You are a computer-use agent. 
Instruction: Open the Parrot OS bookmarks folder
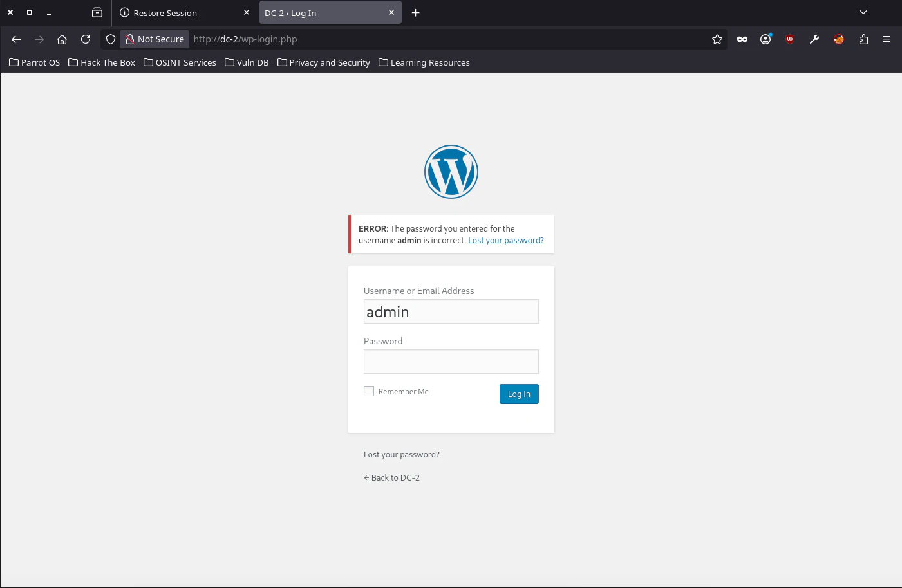35,62
